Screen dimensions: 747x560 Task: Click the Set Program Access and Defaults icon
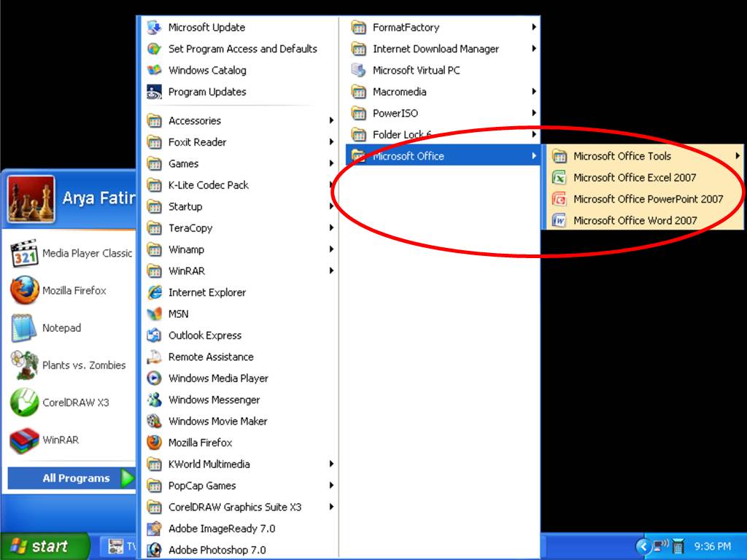[x=154, y=49]
